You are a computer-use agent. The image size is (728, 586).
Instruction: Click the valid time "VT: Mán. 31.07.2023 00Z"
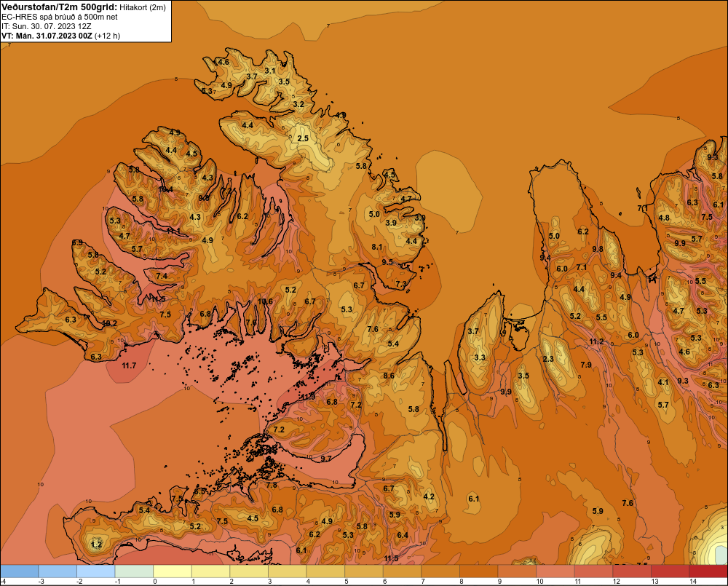(47, 36)
